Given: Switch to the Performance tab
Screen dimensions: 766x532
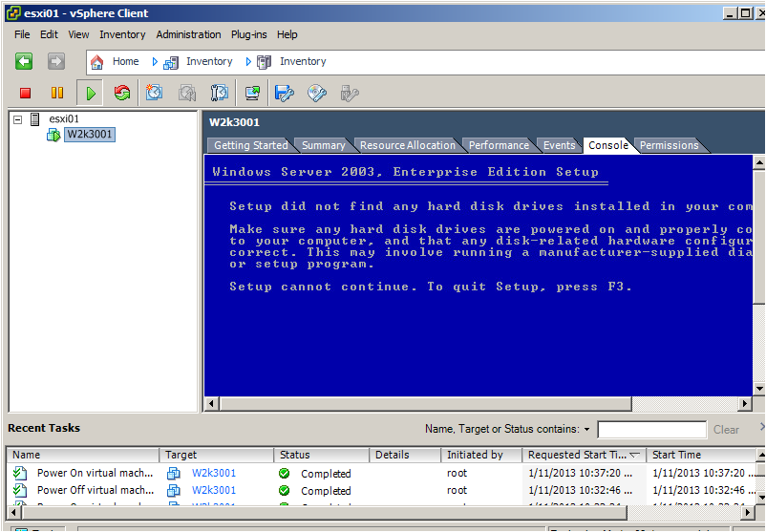Looking at the screenshot, I should click(499, 145).
